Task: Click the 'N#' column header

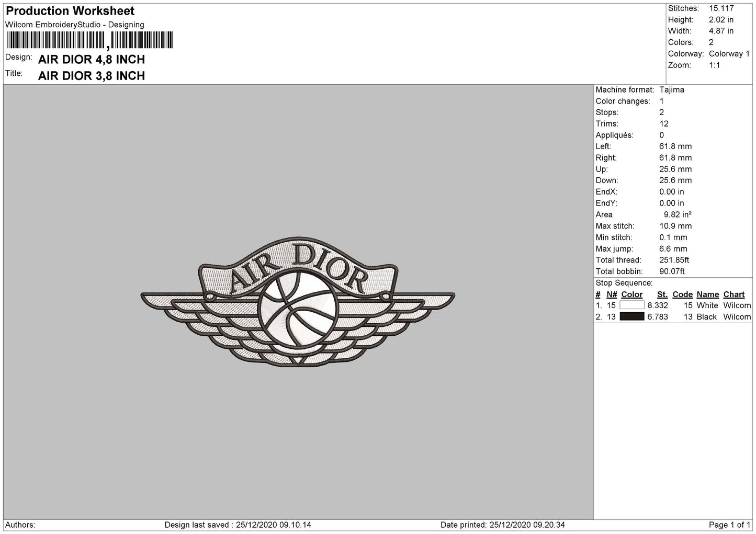Action: pyautogui.click(x=612, y=295)
